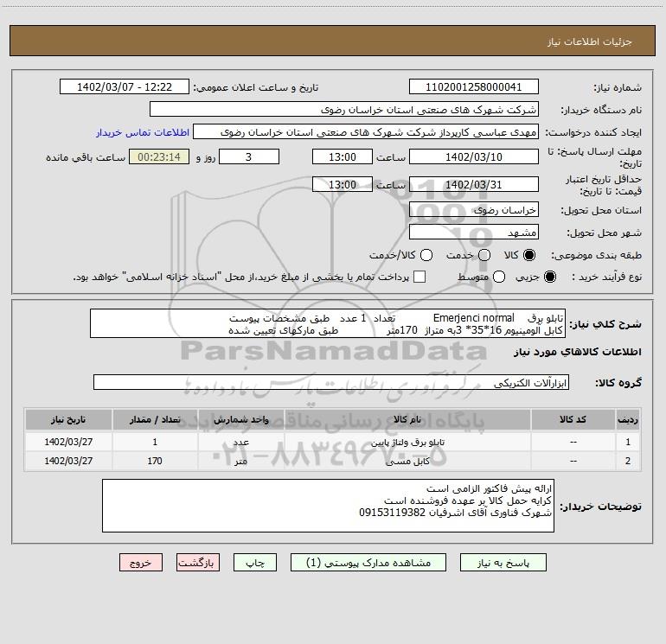Screen dimensions: 666x644
Task: Click the عدد unit cell
Action: [x=240, y=442]
